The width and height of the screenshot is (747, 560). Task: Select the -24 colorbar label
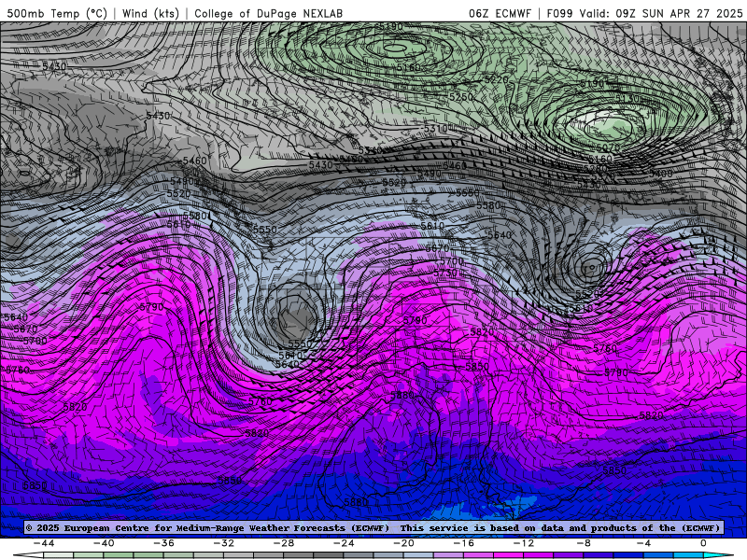point(344,543)
